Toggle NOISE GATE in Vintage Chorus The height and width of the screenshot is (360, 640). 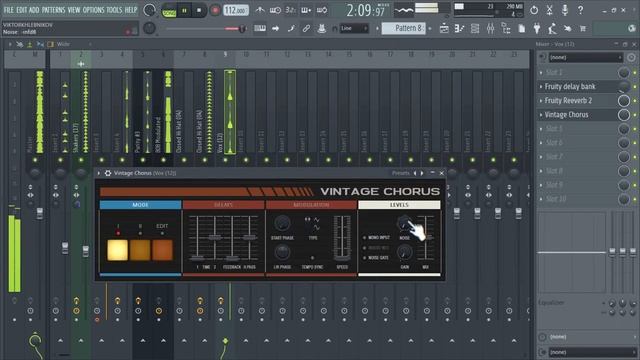point(376,258)
